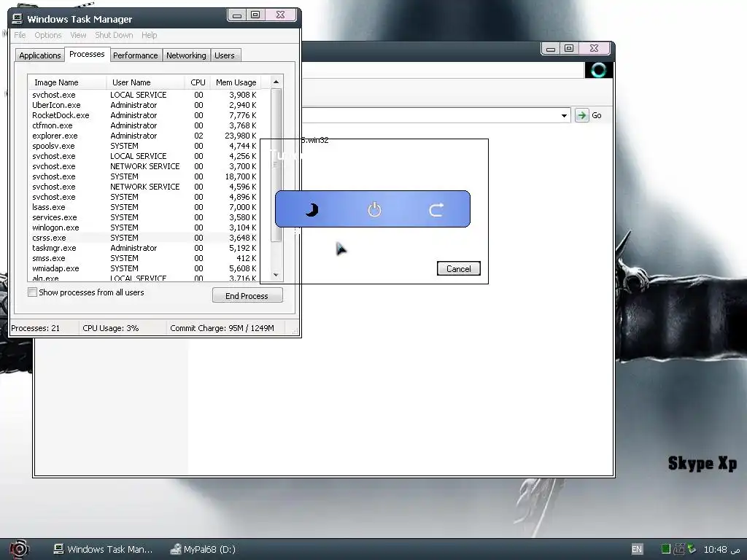Toggle Show processes from all users checkbox
This screenshot has width=747, height=560.
32,292
